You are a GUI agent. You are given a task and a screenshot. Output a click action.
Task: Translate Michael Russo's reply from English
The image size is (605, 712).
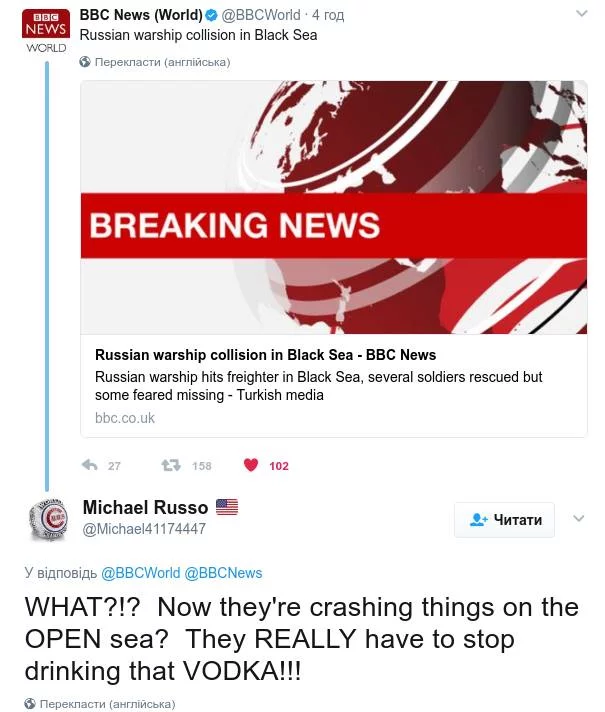[x=107, y=704]
